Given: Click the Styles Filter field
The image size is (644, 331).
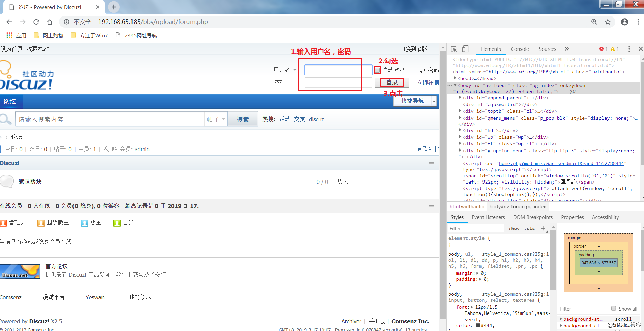Looking at the screenshot, I should tap(476, 228).
